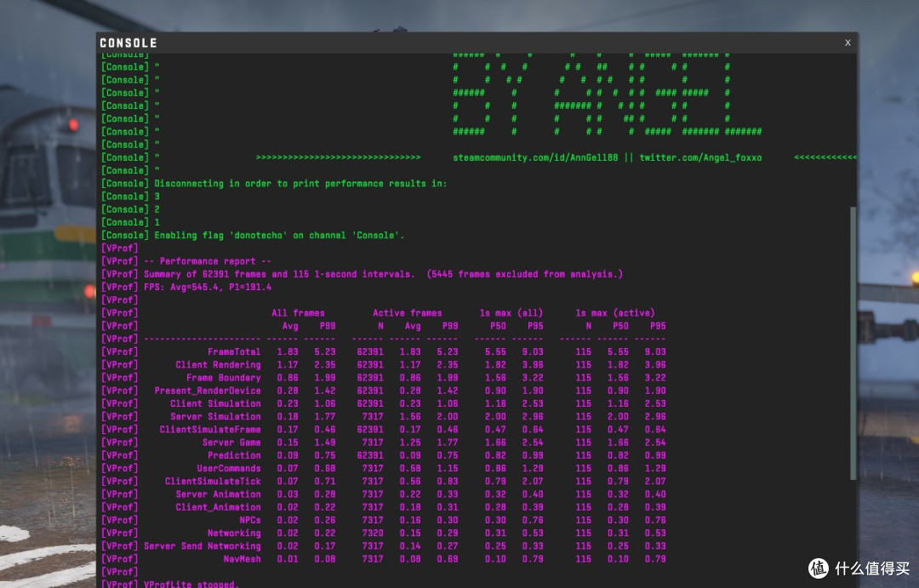The image size is (919, 588).
Task: Click the Server Game row label
Action: point(231,442)
